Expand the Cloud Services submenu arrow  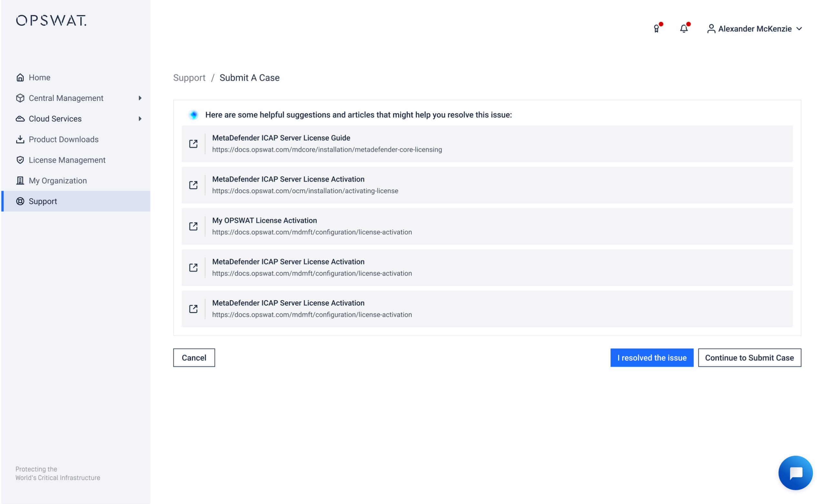tap(140, 119)
